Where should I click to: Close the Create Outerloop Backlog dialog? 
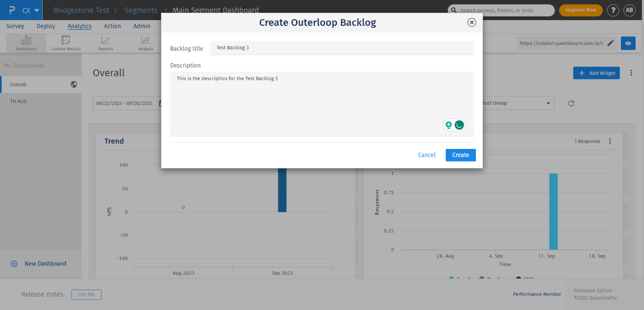472,23
